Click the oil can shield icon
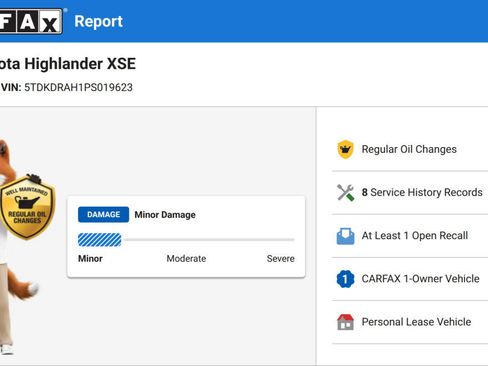Screen dimensions: 488x366 click(345, 149)
